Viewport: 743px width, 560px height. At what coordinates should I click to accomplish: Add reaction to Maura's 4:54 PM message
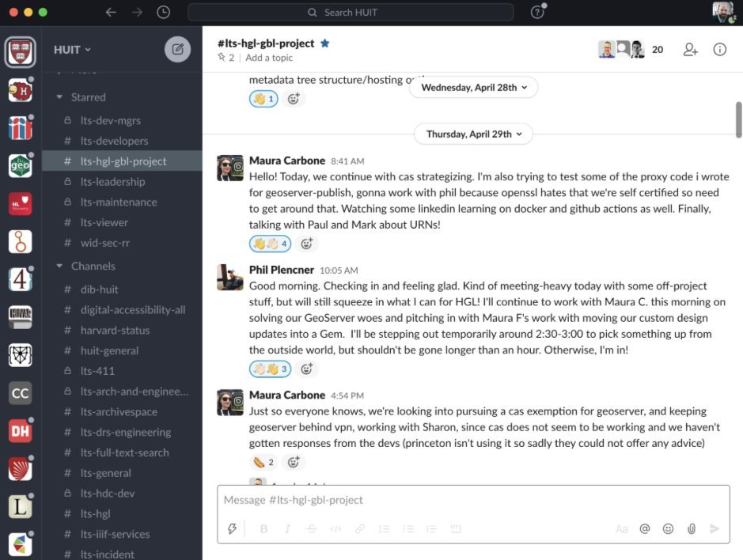pos(294,462)
